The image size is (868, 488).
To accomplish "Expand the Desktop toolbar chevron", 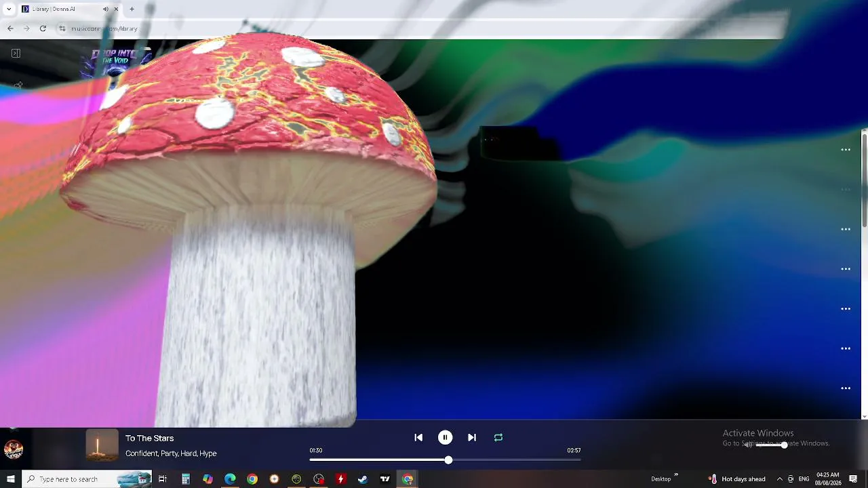I will (x=676, y=475).
